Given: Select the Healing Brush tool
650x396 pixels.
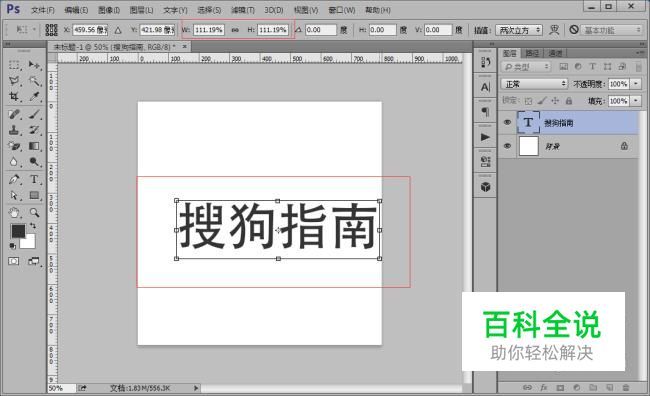Looking at the screenshot, I should [x=14, y=114].
